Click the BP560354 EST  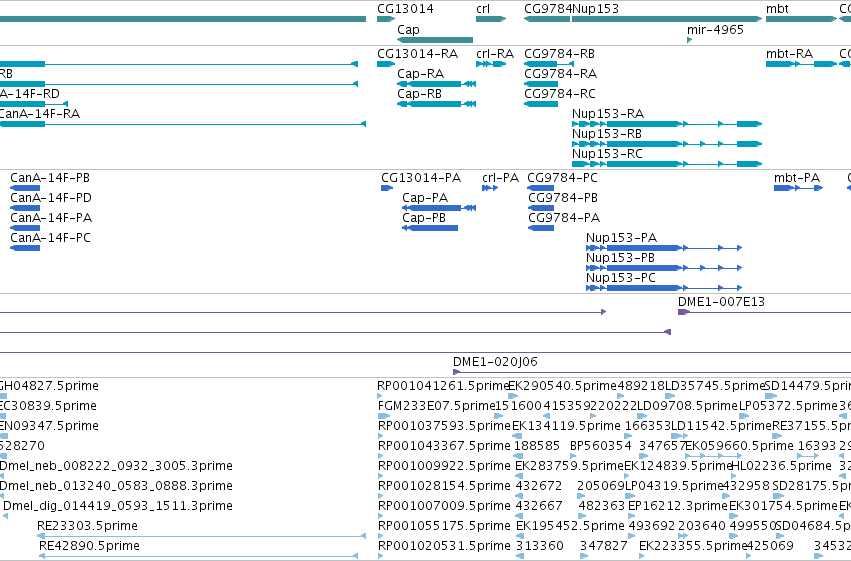[x=573, y=456]
